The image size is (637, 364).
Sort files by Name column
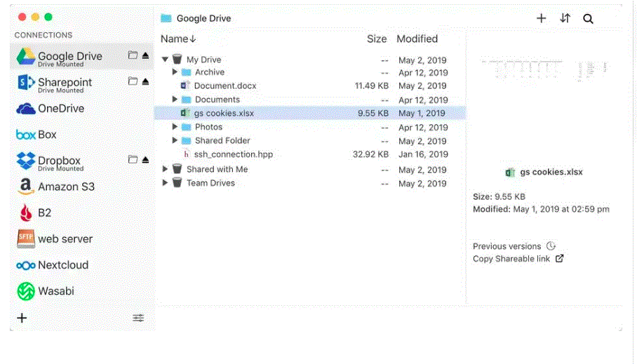pyautogui.click(x=178, y=39)
